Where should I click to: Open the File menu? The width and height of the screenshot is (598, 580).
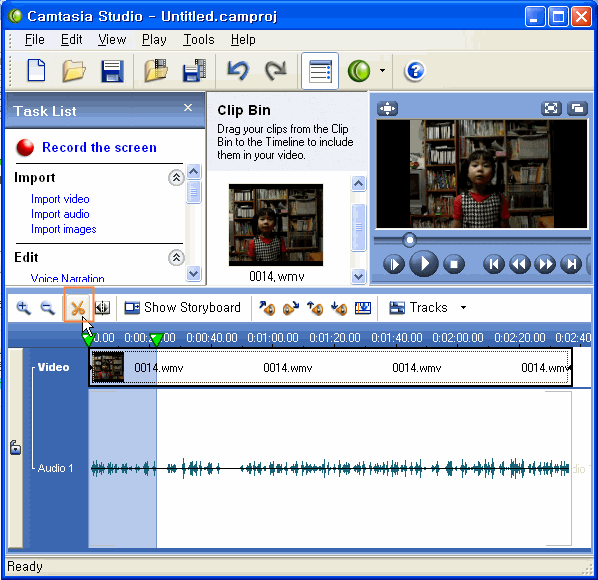pyautogui.click(x=34, y=40)
